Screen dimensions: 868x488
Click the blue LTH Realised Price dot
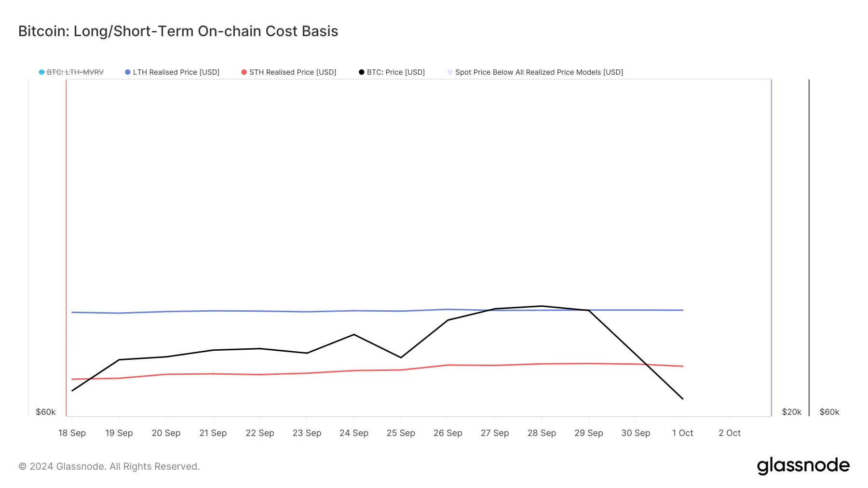point(128,72)
